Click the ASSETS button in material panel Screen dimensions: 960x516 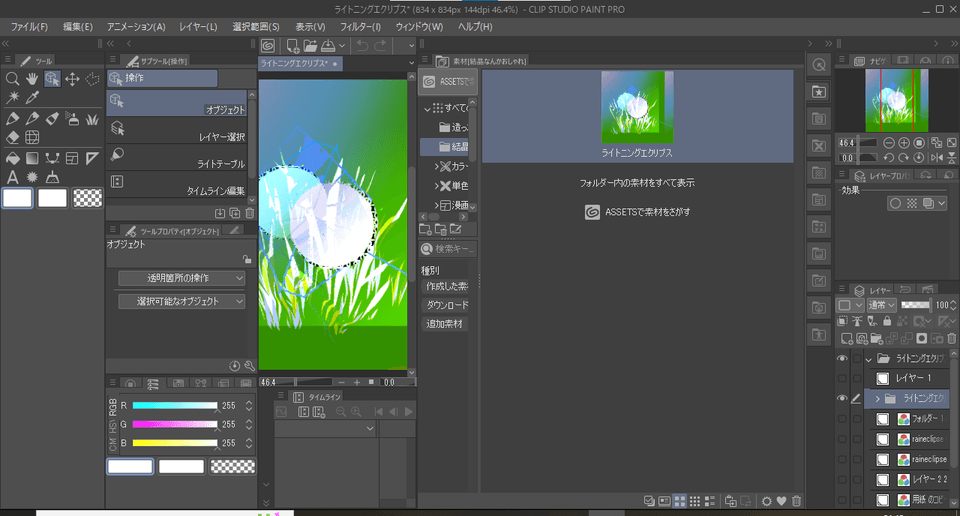coord(448,81)
